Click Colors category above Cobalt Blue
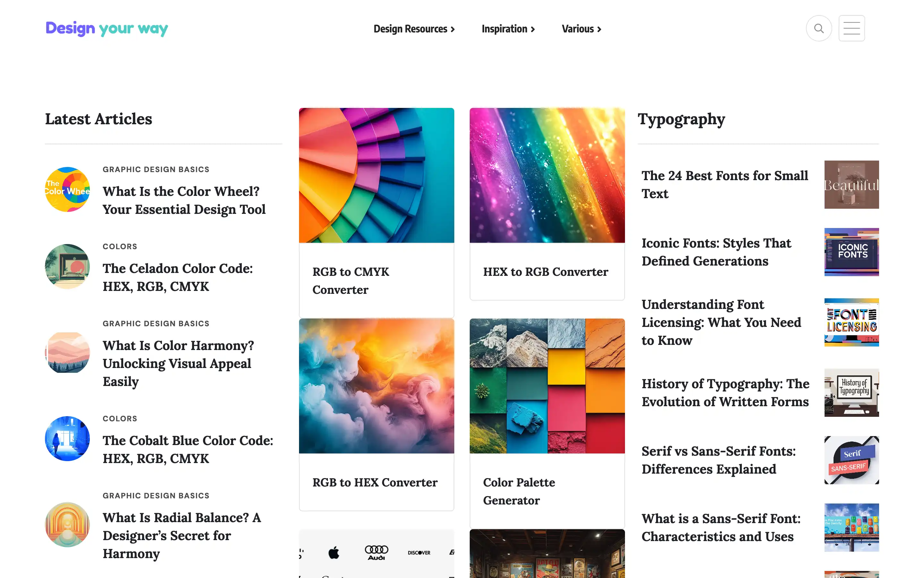 click(x=120, y=419)
